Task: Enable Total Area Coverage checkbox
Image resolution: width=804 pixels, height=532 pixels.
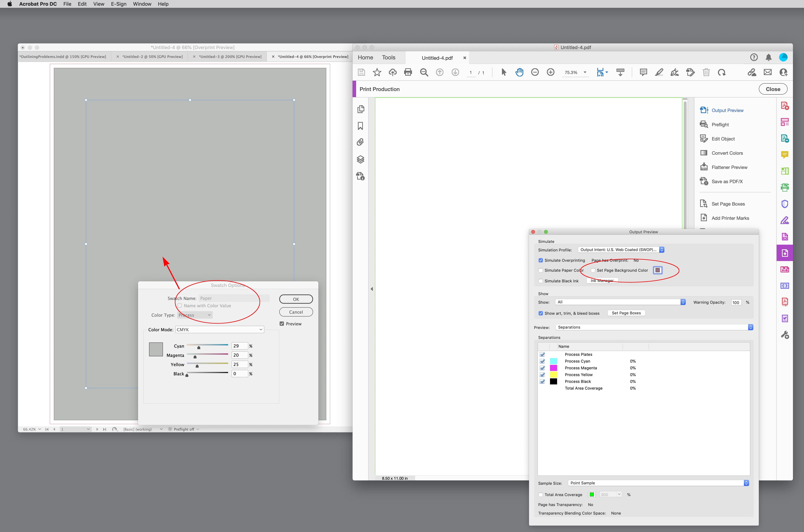Action: [541, 495]
